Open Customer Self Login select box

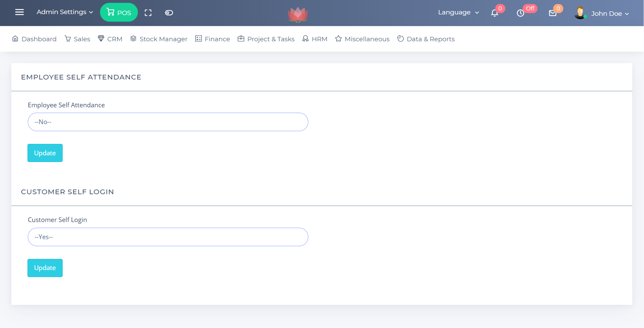(x=168, y=237)
